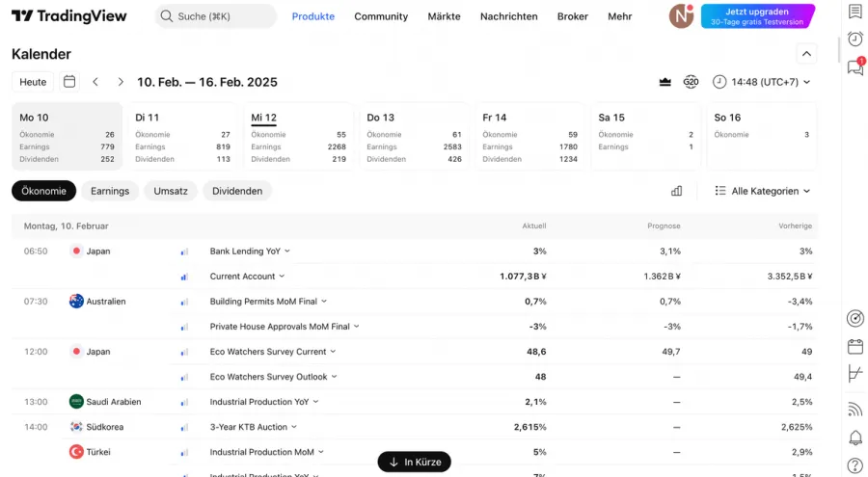This screenshot has height=477, width=868.
Task: Select the Earnings filter tab
Action: 110,191
